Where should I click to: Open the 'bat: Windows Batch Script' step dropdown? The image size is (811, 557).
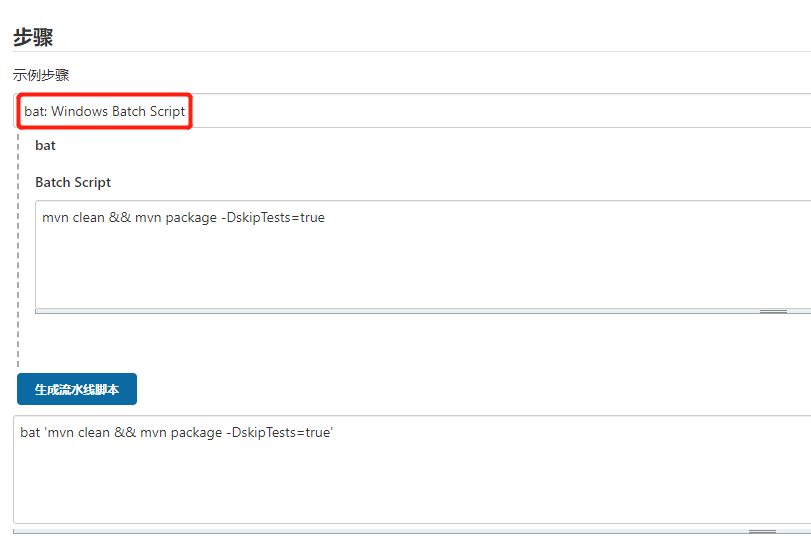(x=105, y=111)
